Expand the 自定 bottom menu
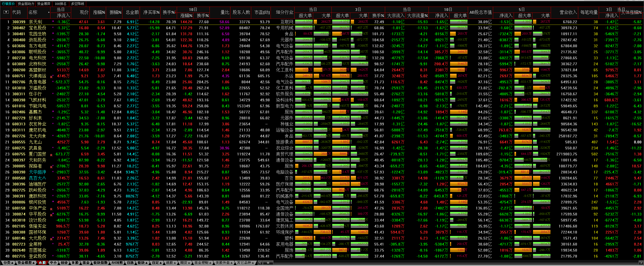Screen dimensions: 644x266 pyautogui.click(x=157, y=263)
